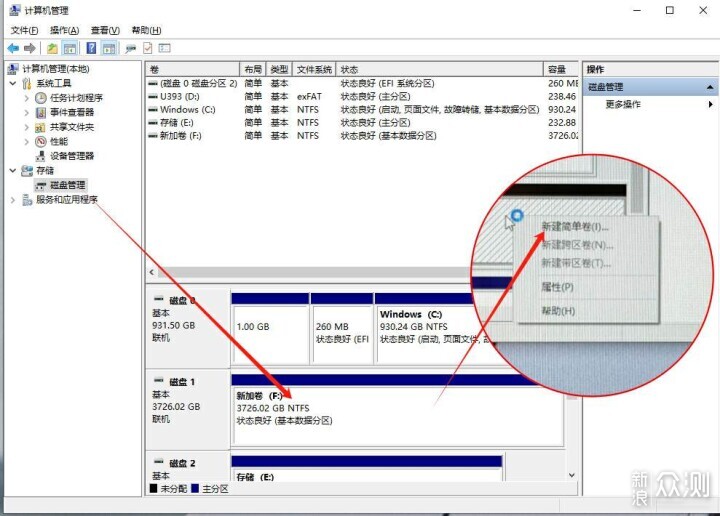This screenshot has height=516, width=720.
Task: Select the 新加卷 (F:) 3726.02 GB partition block
Action: pos(398,410)
